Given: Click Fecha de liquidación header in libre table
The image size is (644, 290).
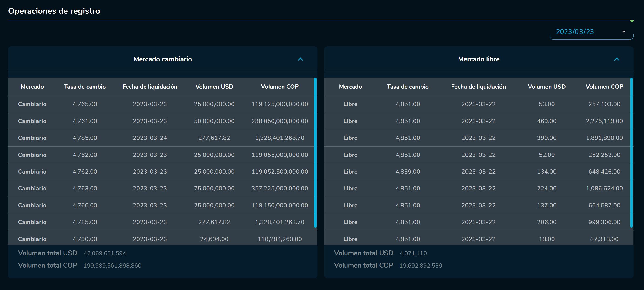Looking at the screenshot, I should point(478,87).
